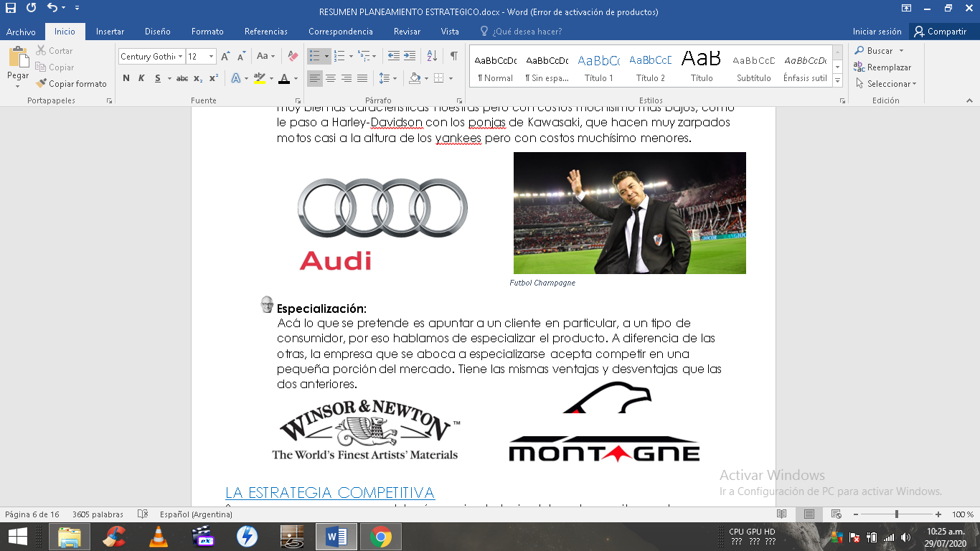
Task: Apply the Título 1 style
Action: point(598,67)
